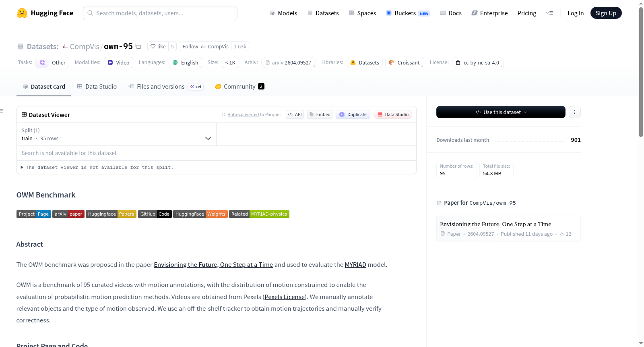The width and height of the screenshot is (644, 347).
Task: Select the <1K size tag
Action: coord(230,62)
